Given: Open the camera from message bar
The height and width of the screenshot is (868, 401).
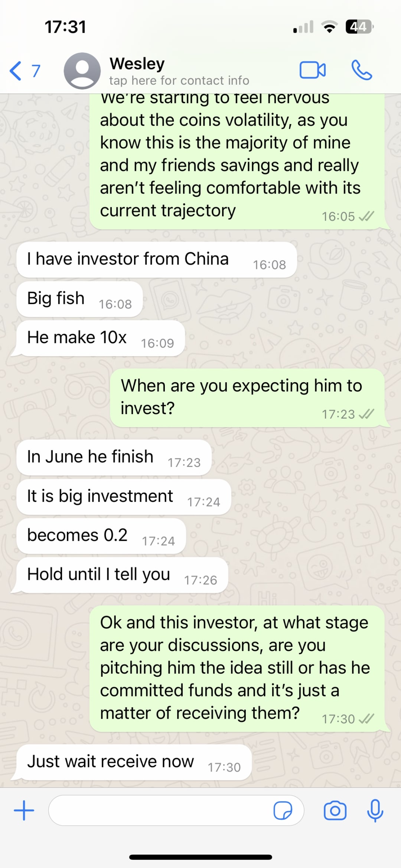Looking at the screenshot, I should click(x=335, y=810).
